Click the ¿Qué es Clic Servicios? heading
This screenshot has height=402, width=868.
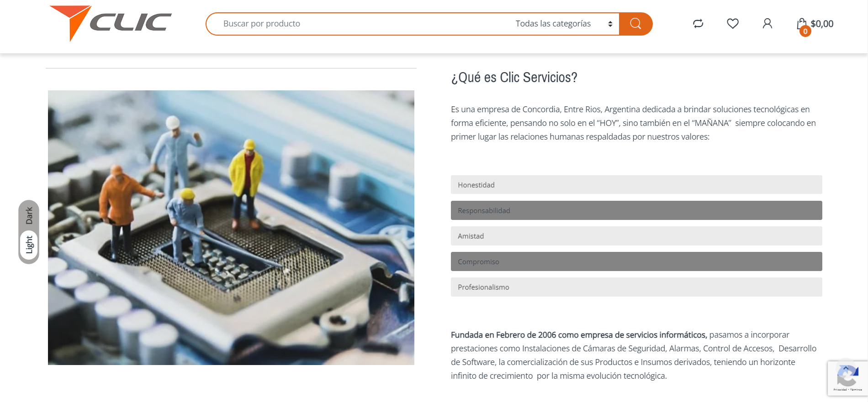514,78
